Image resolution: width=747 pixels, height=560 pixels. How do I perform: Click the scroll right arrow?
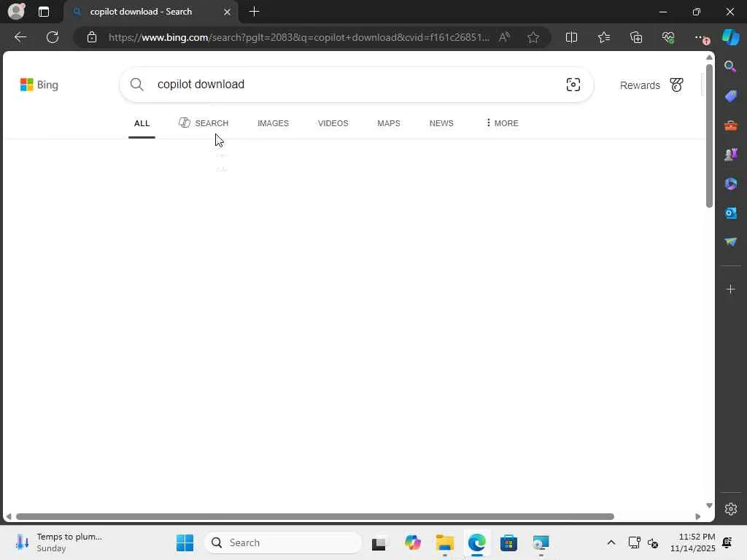tap(698, 517)
